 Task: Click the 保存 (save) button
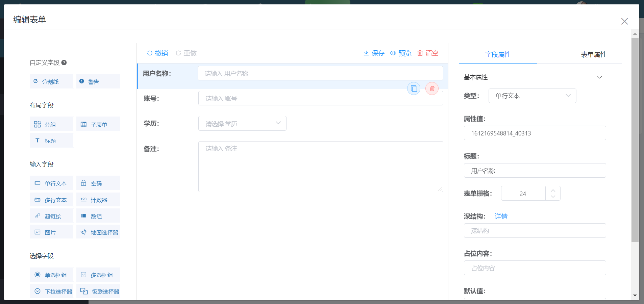point(373,53)
